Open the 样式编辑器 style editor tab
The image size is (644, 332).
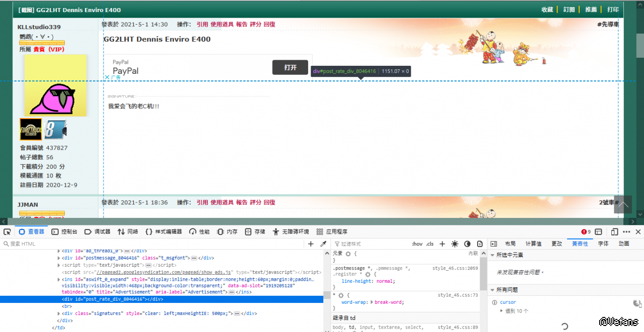click(163, 232)
